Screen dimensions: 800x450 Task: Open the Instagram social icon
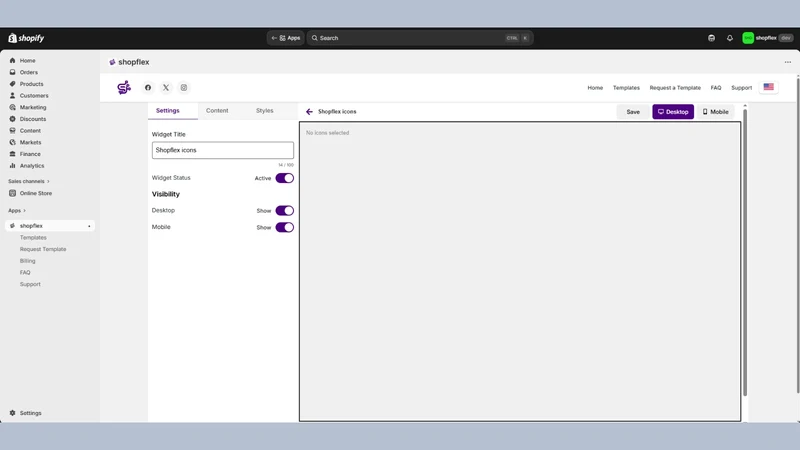[184, 88]
